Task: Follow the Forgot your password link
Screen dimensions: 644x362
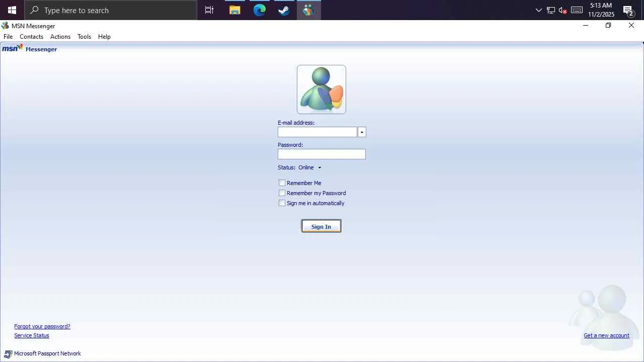Action: click(x=42, y=326)
